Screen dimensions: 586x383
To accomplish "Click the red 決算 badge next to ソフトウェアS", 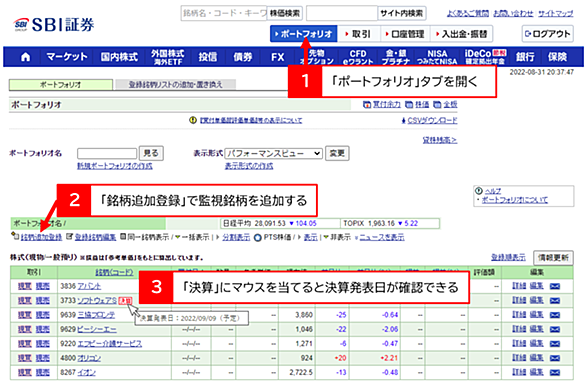I will (x=125, y=300).
